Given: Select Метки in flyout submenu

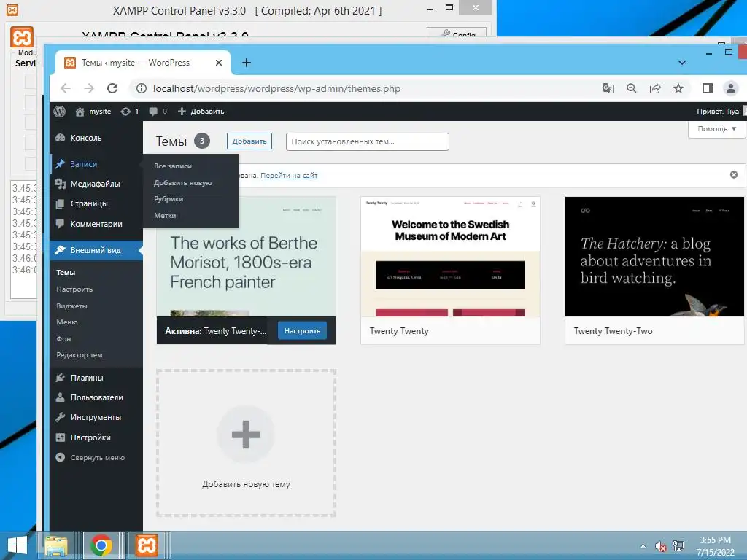Looking at the screenshot, I should [x=165, y=216].
